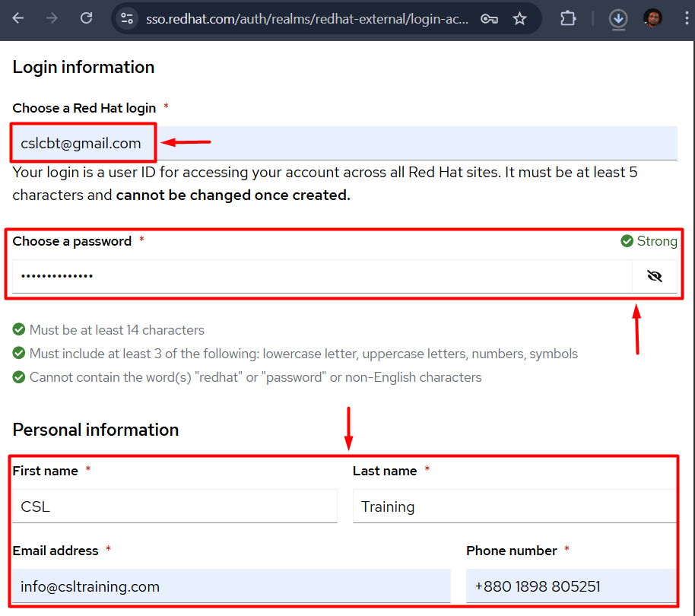
Task: Show downloads via the download icon
Action: coord(618,18)
